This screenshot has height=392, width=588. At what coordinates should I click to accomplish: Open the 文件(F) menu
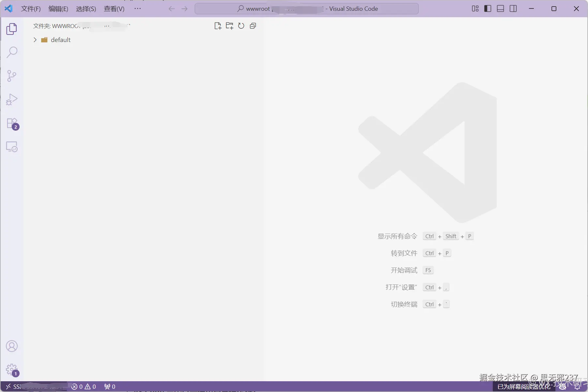pos(31,9)
